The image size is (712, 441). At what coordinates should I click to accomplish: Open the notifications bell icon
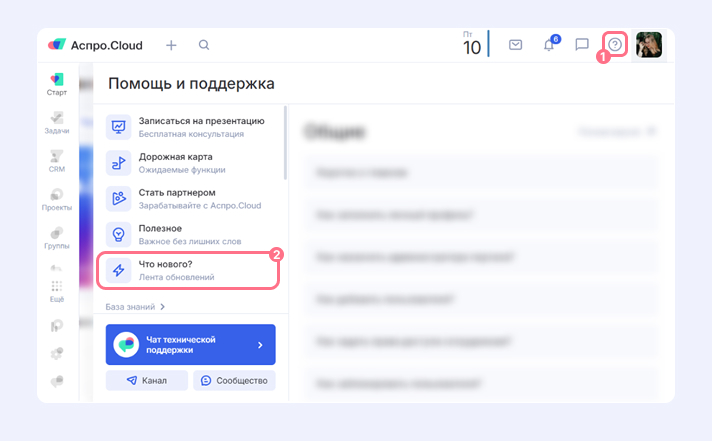[548, 45]
